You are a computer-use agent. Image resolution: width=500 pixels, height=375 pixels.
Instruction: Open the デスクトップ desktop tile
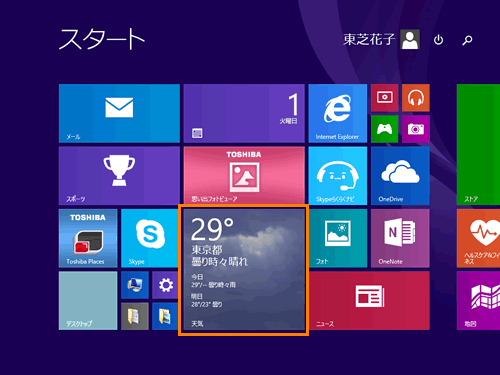pos(88,301)
